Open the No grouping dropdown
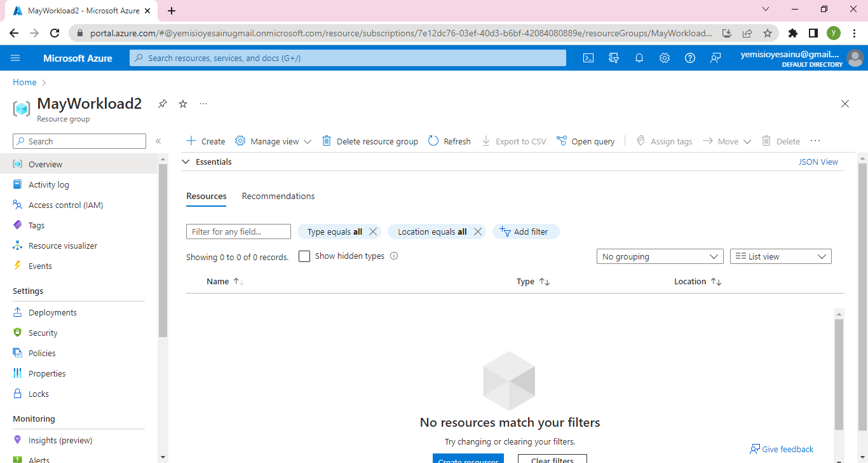This screenshot has height=463, width=868. pos(660,256)
